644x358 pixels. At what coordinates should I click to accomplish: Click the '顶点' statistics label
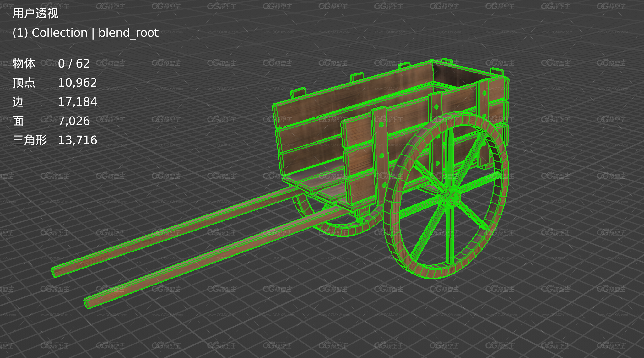point(24,83)
